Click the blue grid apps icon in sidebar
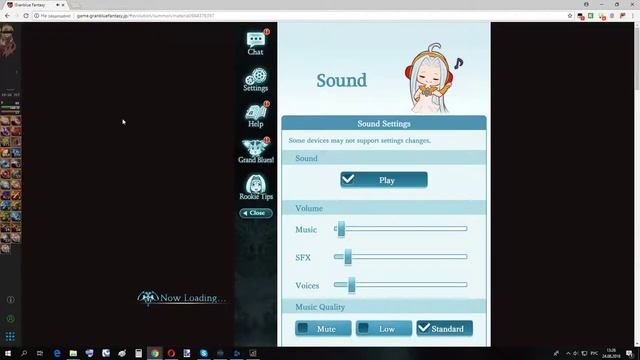 point(10,336)
